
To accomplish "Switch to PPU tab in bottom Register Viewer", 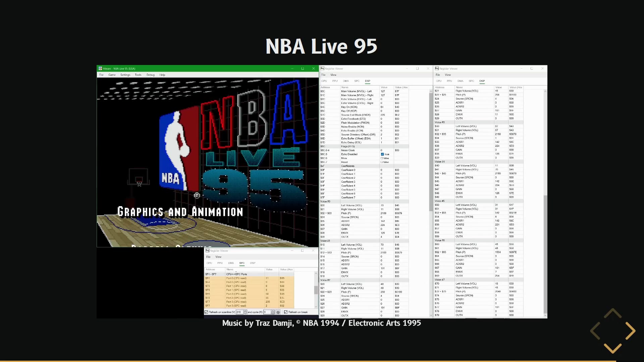I will pyautogui.click(x=220, y=263).
